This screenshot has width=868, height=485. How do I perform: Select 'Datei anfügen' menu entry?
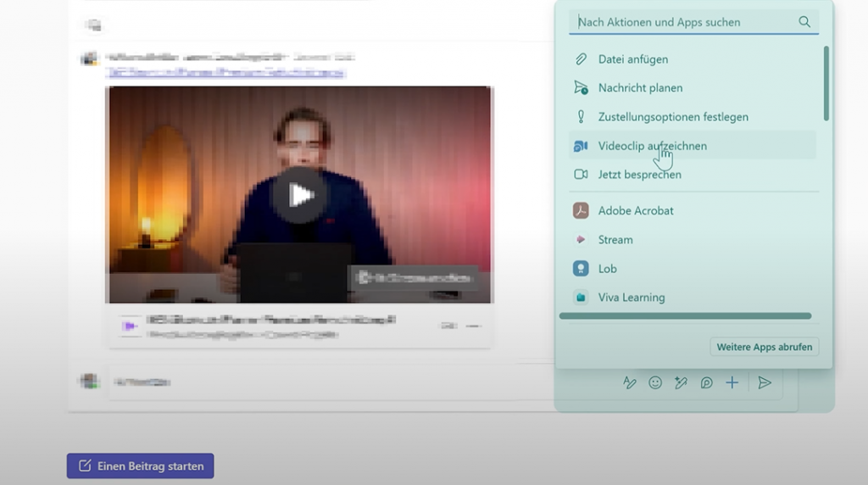click(692, 59)
